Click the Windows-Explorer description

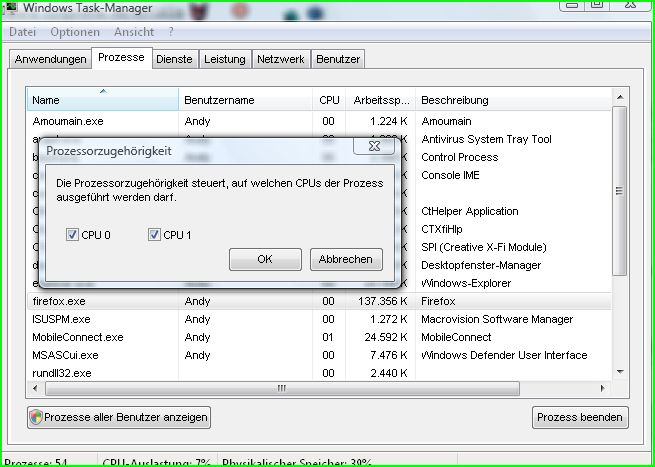[x=466, y=283]
